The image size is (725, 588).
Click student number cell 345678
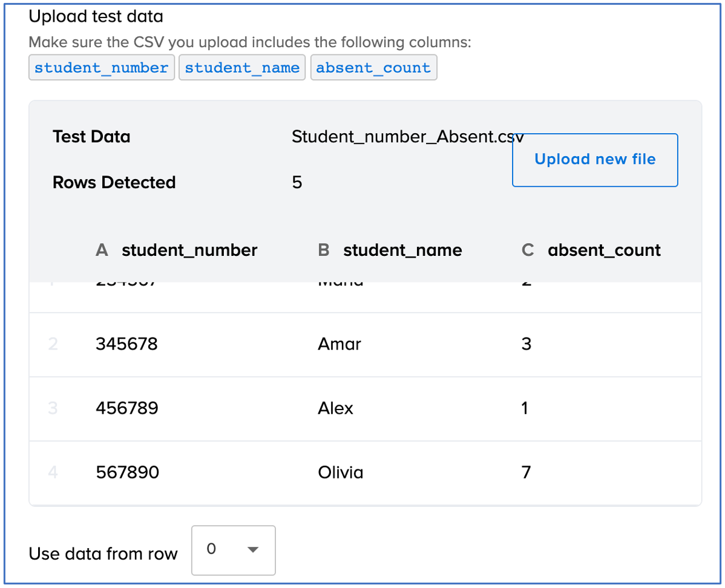[x=126, y=344]
